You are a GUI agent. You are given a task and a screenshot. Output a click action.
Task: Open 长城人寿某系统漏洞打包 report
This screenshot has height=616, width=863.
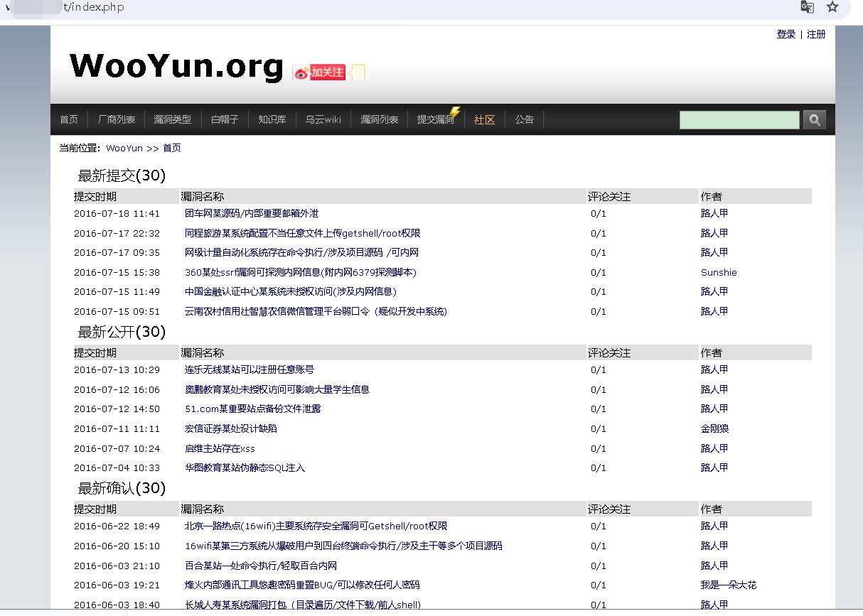tap(303, 605)
